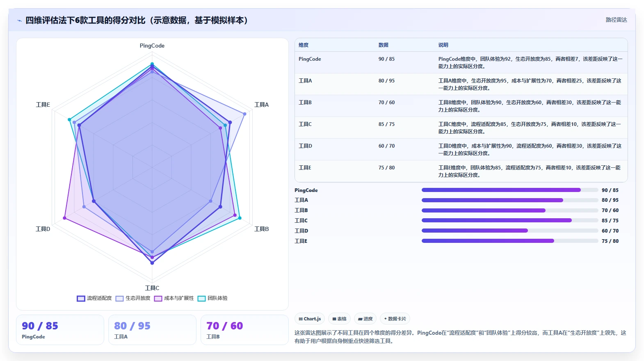Click the 进度 chip
The image size is (644, 361).
(365, 319)
